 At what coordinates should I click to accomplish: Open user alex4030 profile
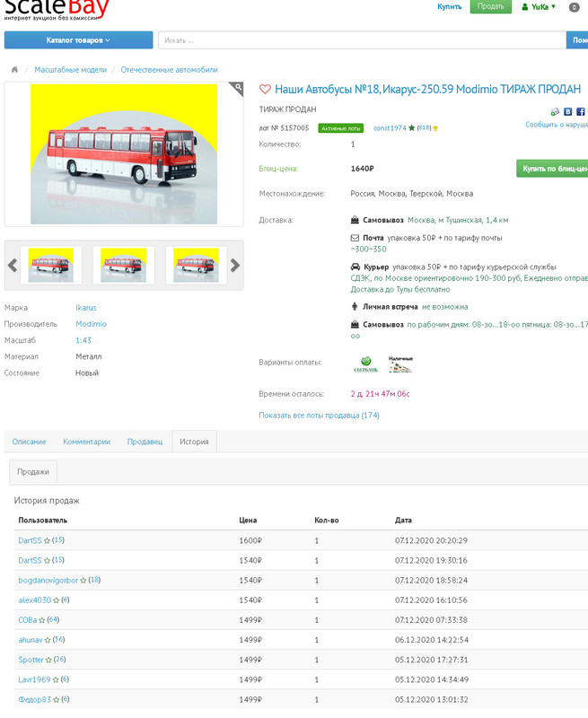[35, 600]
